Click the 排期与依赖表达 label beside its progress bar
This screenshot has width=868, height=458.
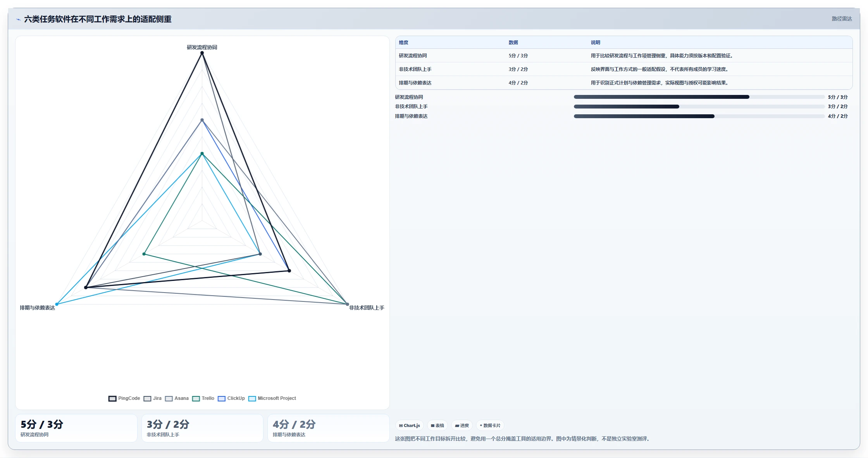[x=411, y=116]
